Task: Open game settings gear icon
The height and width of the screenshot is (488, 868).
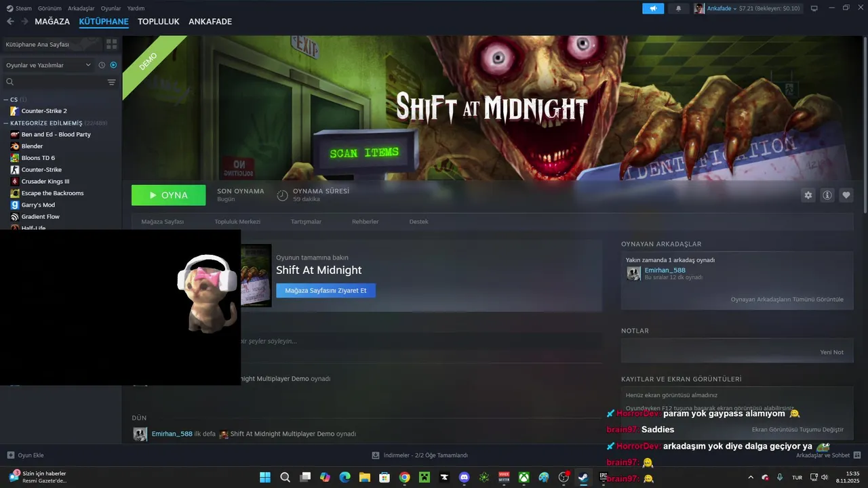Action: coord(808,195)
